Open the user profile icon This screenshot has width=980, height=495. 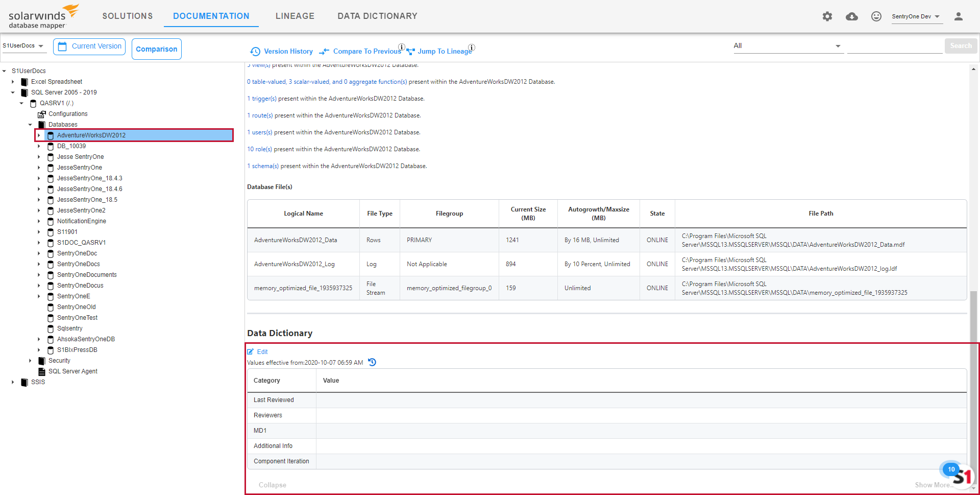959,16
